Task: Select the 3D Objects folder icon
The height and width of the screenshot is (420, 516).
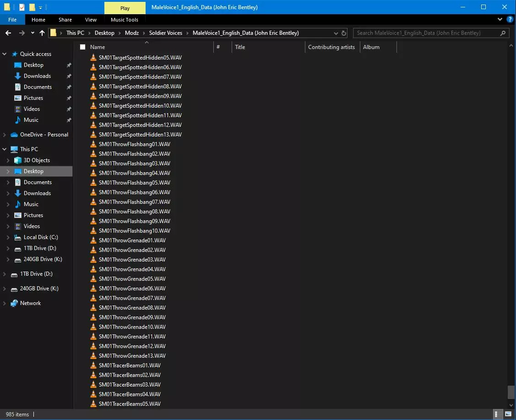Action: pos(18,160)
